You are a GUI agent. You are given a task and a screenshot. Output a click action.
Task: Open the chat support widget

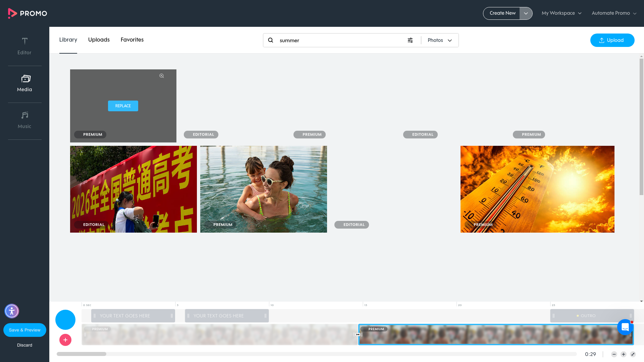tap(625, 327)
